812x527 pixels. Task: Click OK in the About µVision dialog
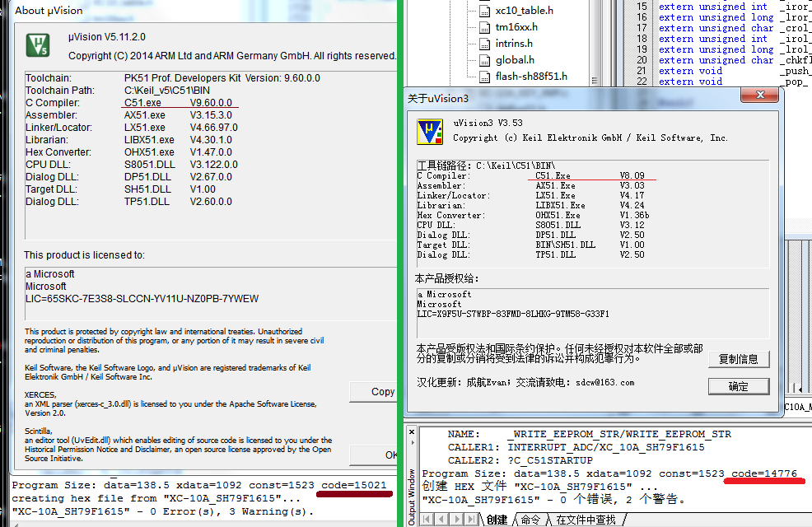point(373,455)
